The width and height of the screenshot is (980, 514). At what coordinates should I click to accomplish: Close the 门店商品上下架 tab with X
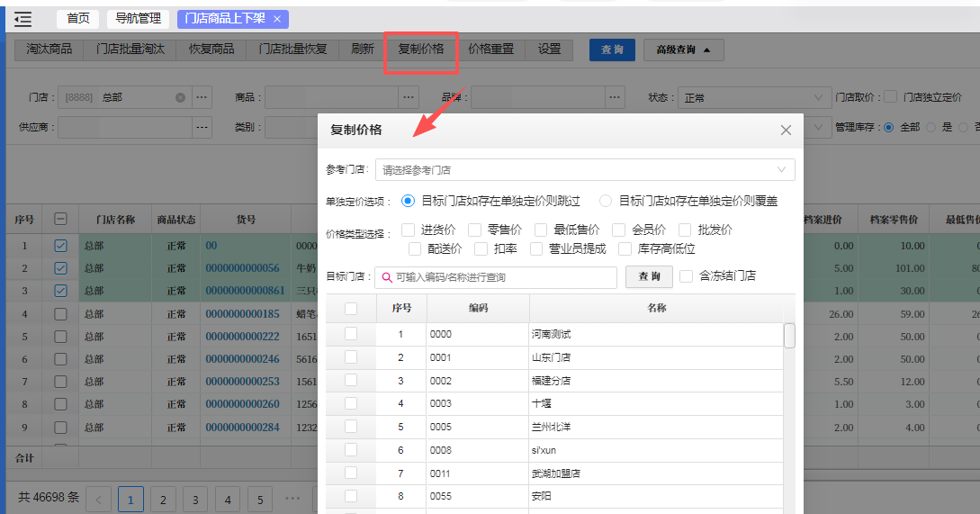[277, 20]
